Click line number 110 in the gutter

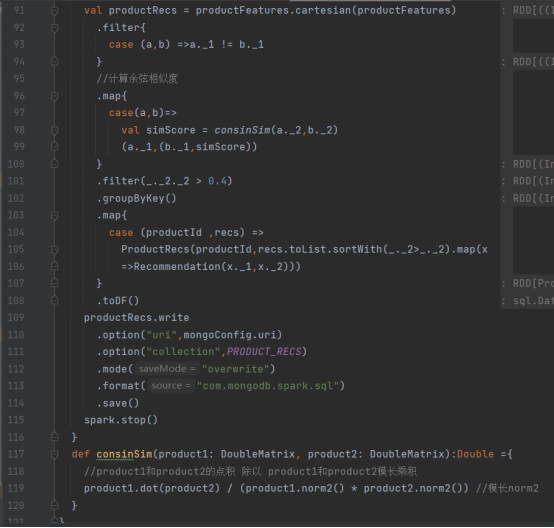point(16,335)
